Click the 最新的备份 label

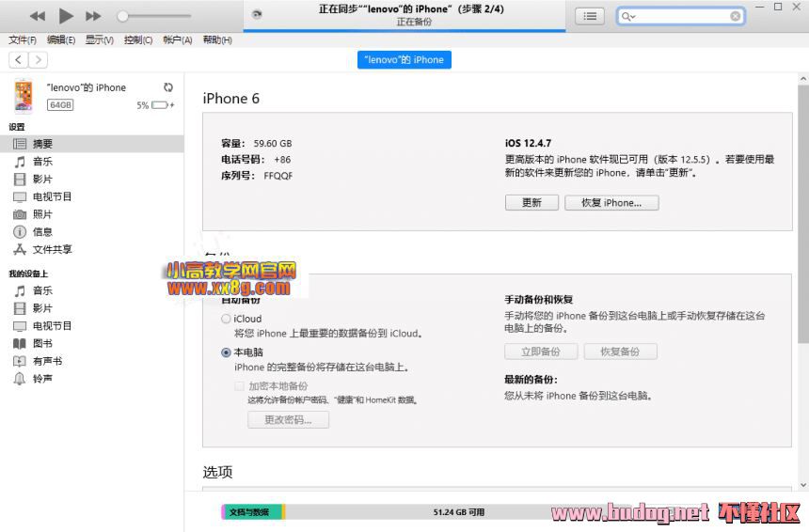531,380
